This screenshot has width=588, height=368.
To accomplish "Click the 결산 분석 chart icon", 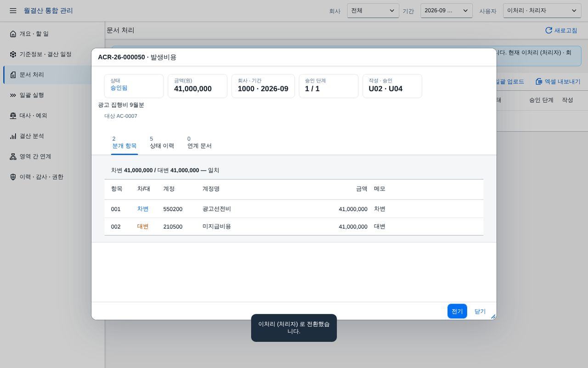I will tap(13, 136).
